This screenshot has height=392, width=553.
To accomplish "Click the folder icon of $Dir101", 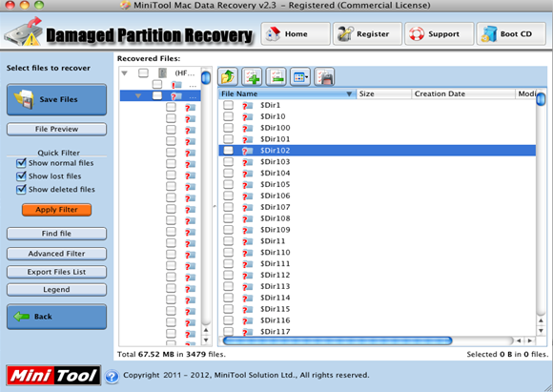I will point(248,139).
